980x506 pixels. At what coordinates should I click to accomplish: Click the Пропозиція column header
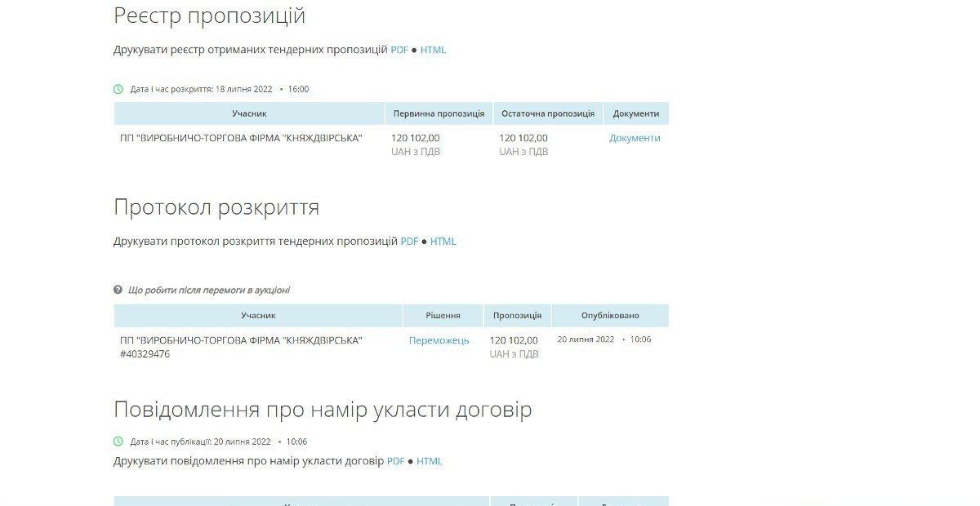click(x=516, y=315)
